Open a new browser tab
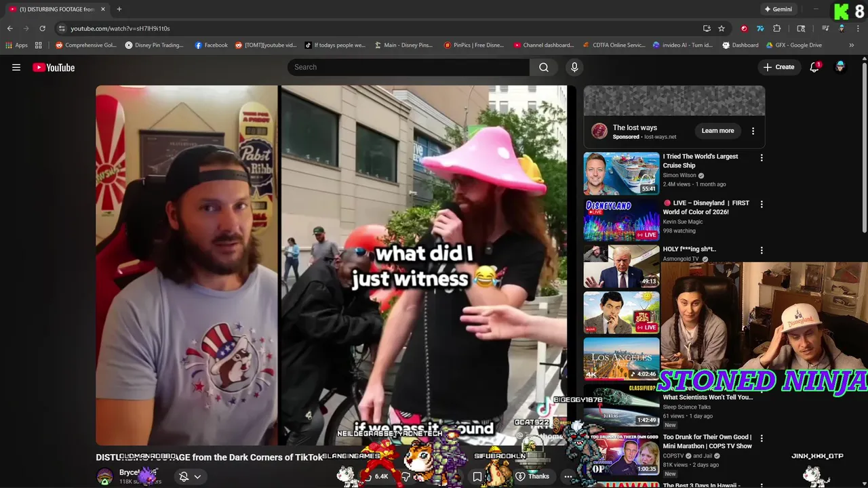 point(119,9)
